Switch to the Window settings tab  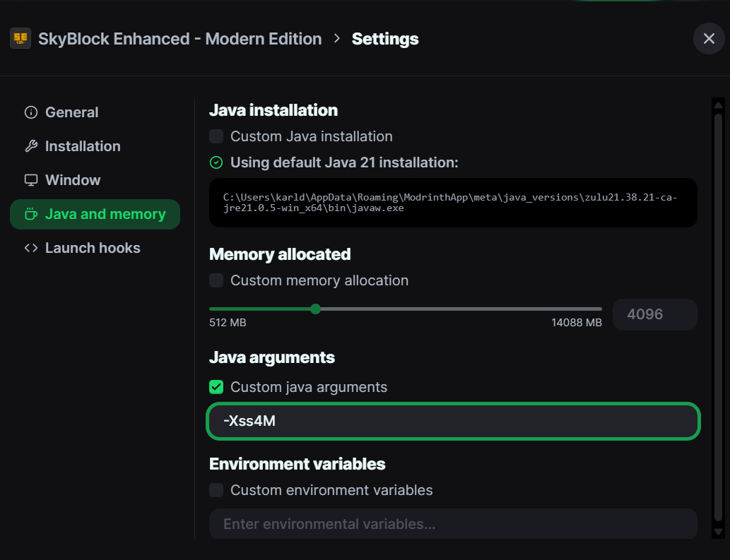click(95, 180)
